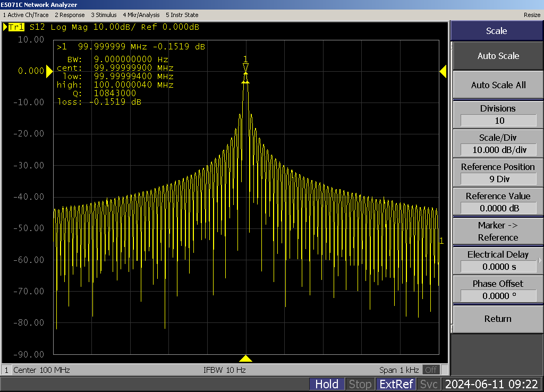Open the Active Ch/Trace menu

[x=25, y=15]
